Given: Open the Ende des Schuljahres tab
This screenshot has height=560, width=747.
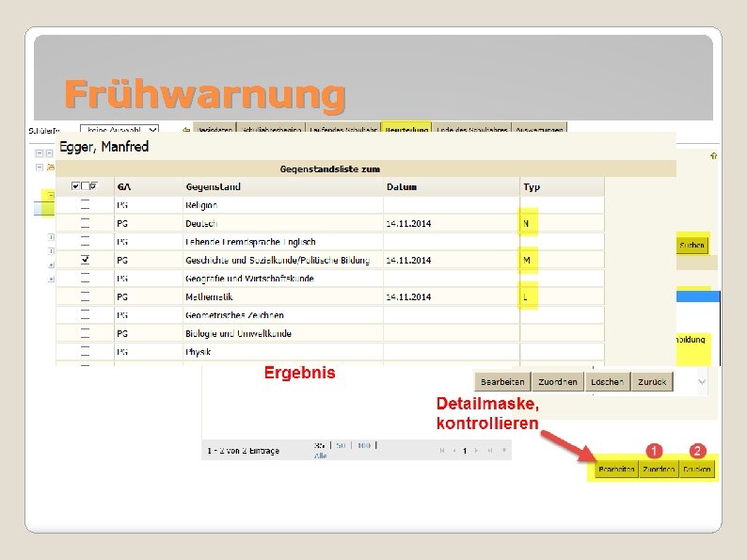Looking at the screenshot, I should (471, 129).
